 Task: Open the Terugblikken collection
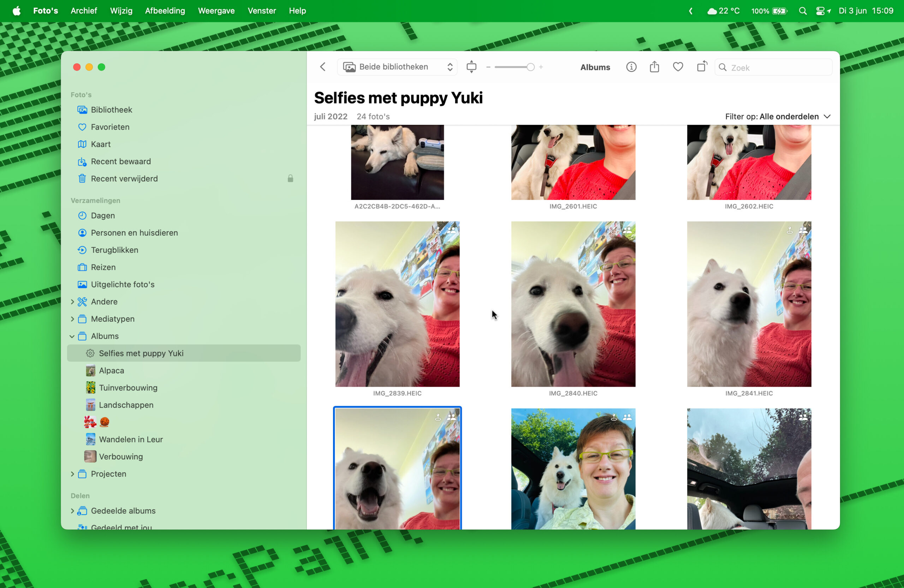(x=114, y=250)
